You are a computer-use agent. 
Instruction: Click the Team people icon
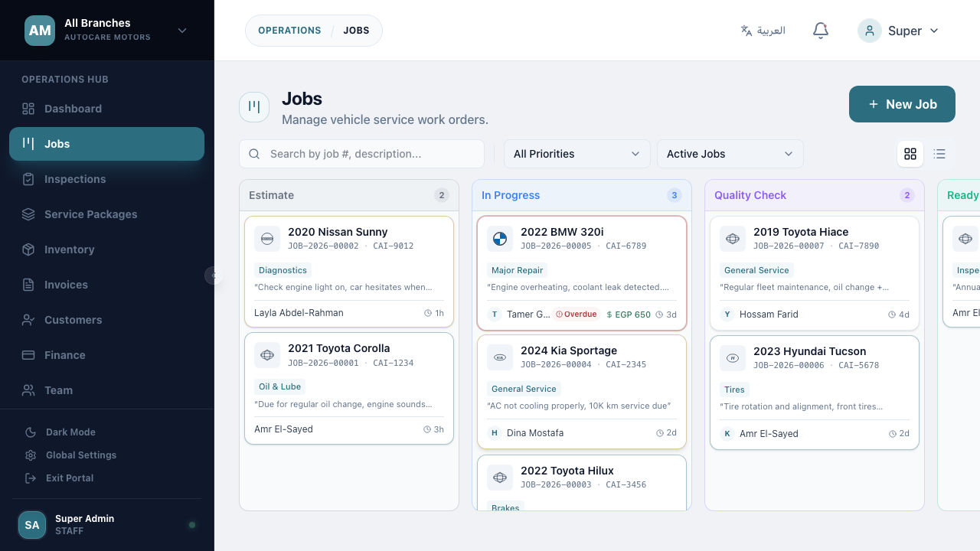(x=28, y=390)
